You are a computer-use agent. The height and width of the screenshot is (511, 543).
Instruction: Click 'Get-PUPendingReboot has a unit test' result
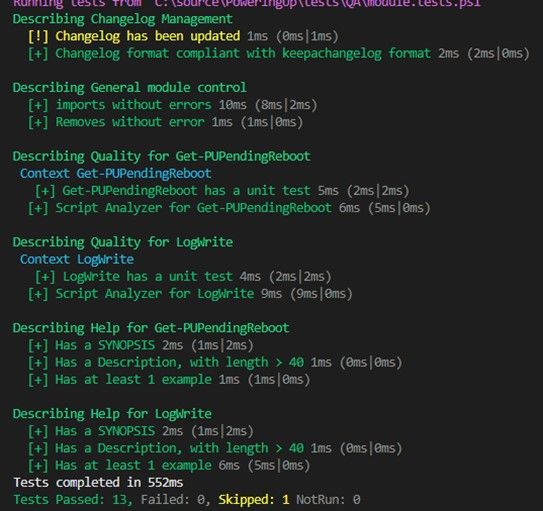point(222,191)
